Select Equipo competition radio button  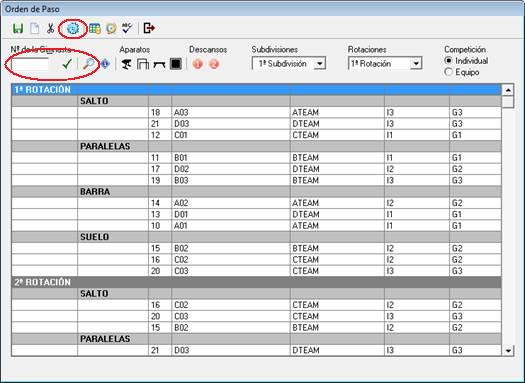pos(448,72)
